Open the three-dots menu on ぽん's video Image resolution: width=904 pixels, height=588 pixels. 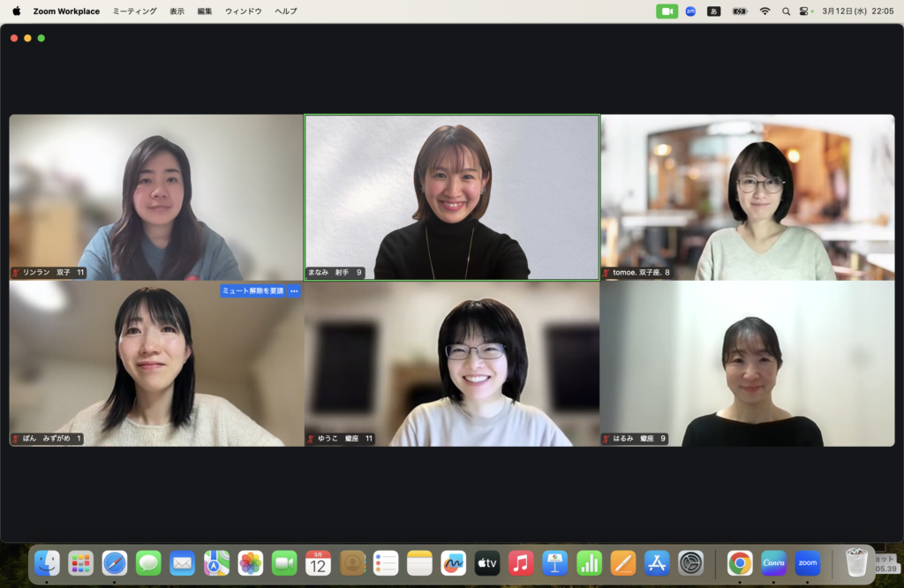pos(294,290)
